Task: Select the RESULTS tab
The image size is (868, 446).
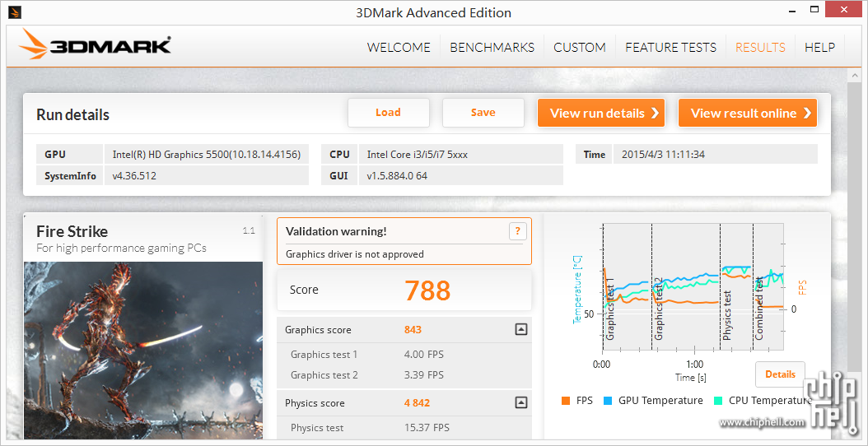Action: tap(760, 48)
